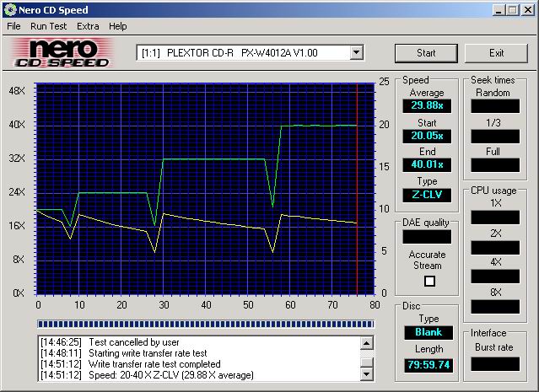Toggle the Accurate Stream checkbox
Viewport: 539px width, 392px height.
[429, 281]
